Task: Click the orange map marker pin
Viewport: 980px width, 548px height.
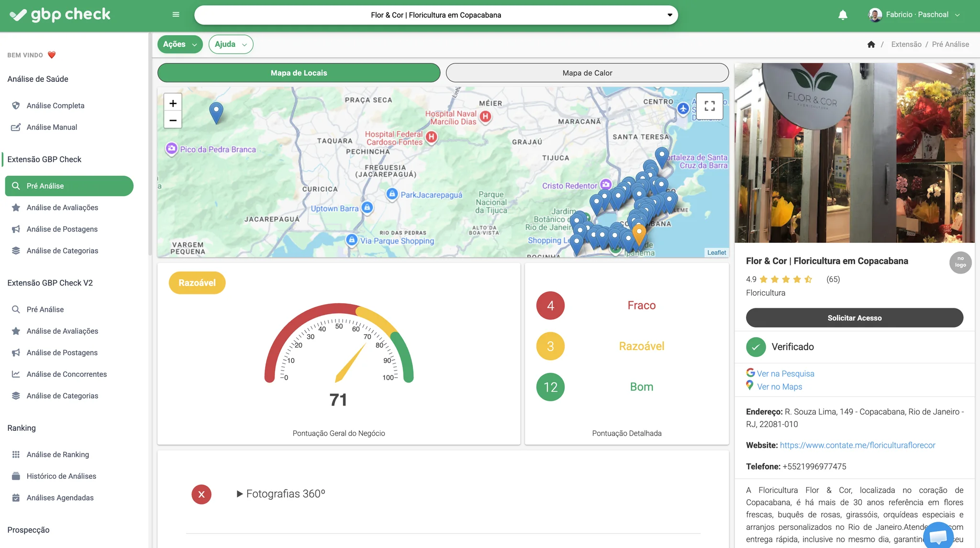Action: pos(639,233)
